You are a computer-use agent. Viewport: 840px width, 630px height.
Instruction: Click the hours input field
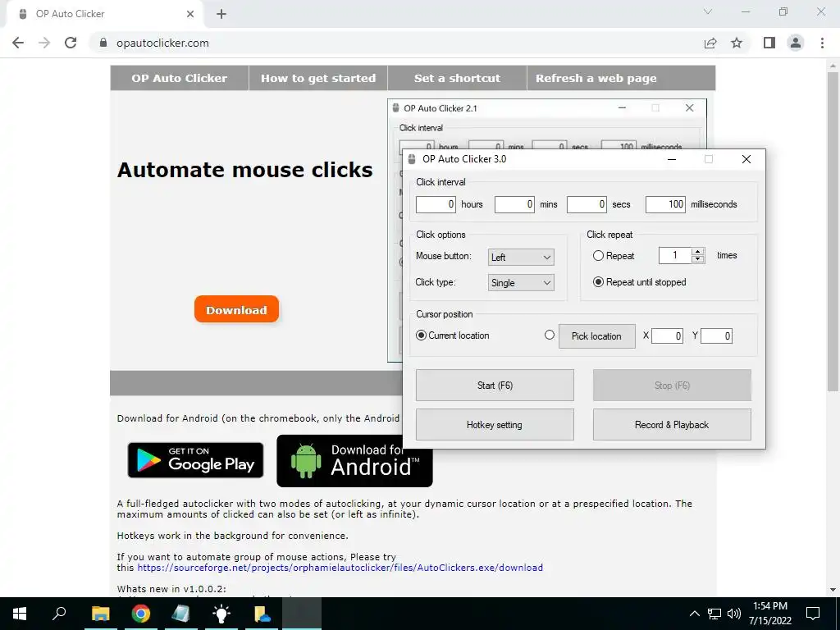(x=436, y=204)
